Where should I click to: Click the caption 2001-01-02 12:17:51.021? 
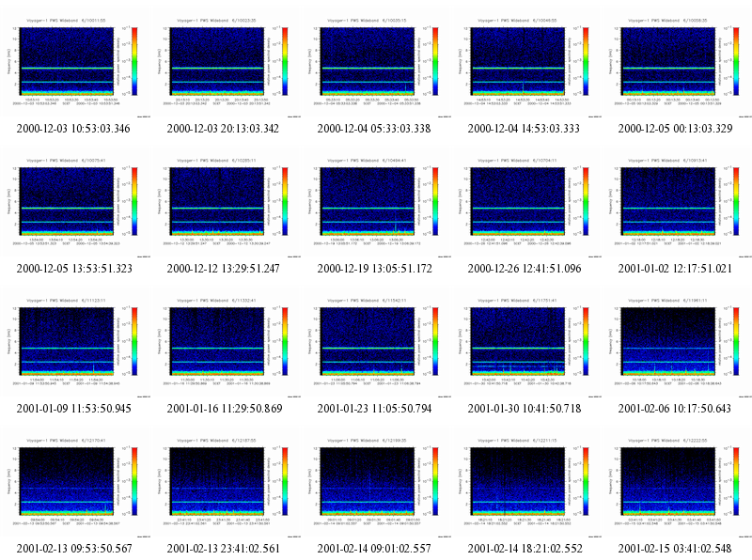pyautogui.click(x=675, y=269)
